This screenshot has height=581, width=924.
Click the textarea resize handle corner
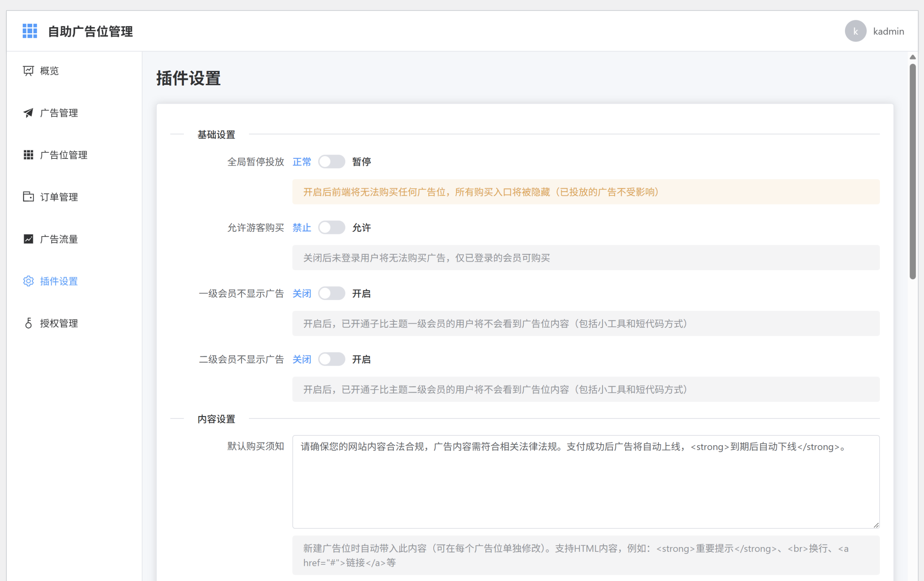tap(876, 525)
